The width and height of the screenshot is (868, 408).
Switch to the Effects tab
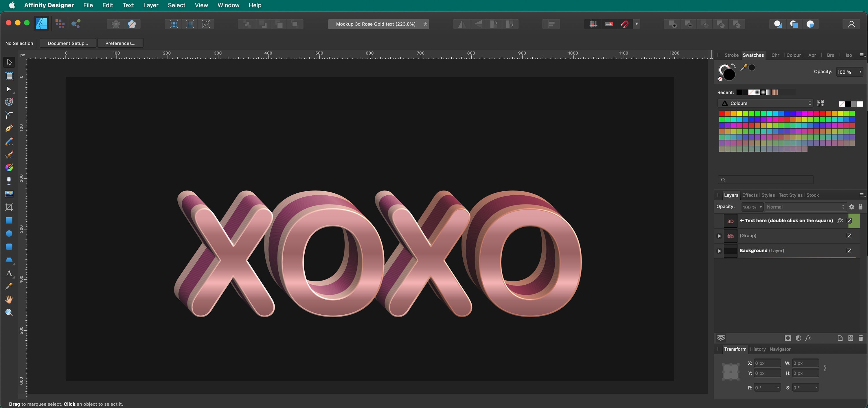pos(749,195)
